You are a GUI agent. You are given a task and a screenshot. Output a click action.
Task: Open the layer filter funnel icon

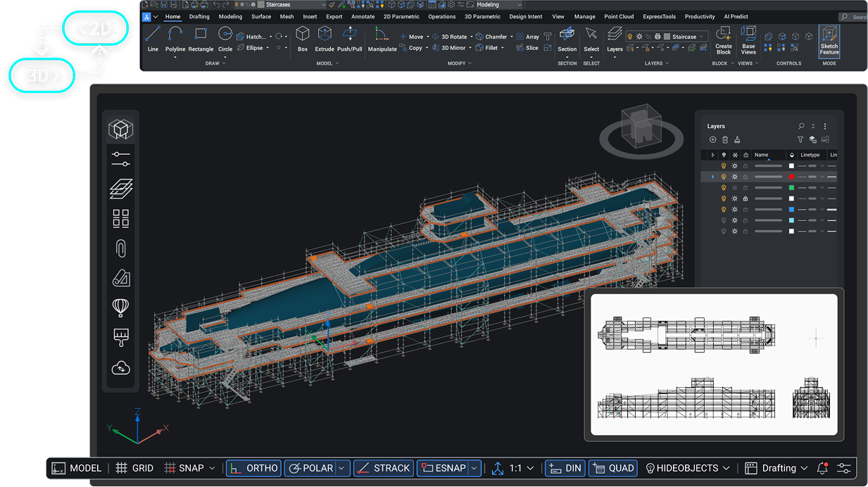800,140
